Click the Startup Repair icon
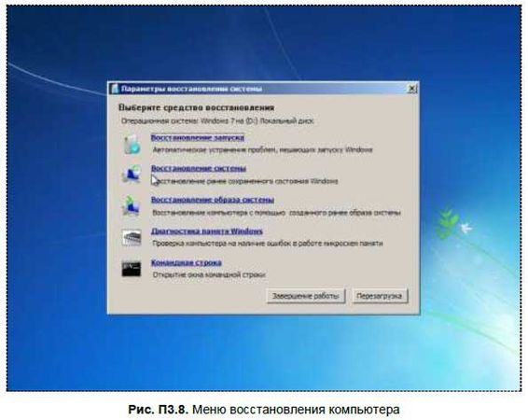 point(132,145)
